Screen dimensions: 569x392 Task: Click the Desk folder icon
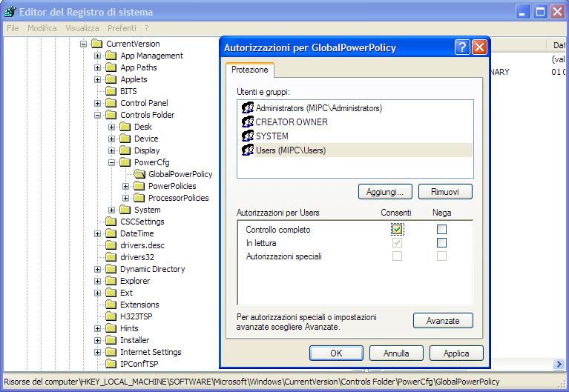(125, 127)
